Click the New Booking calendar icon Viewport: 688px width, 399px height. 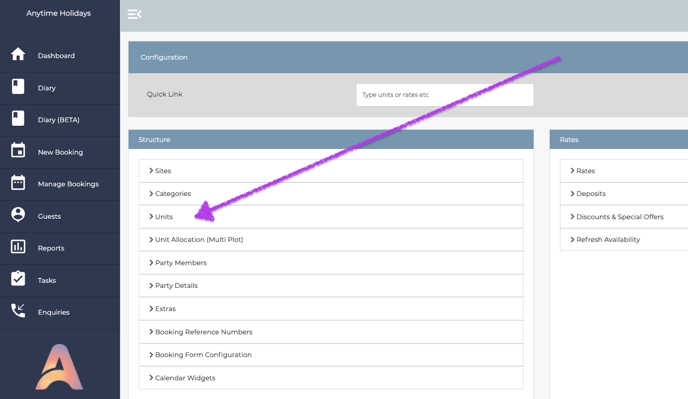coord(18,151)
